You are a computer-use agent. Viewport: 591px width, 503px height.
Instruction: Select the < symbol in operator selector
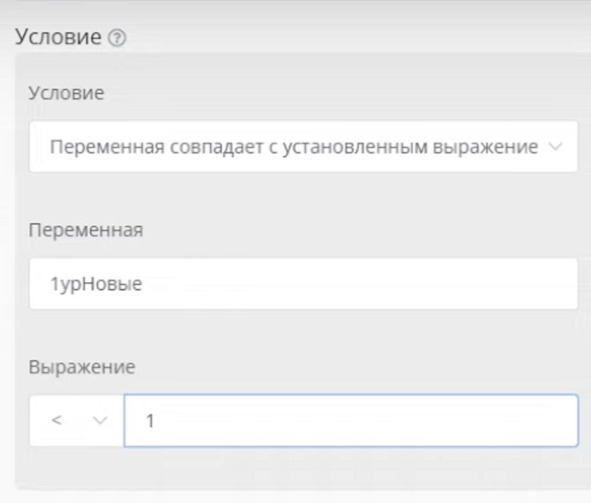coord(57,420)
